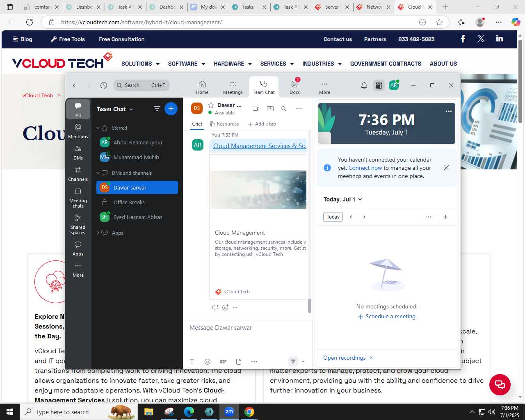The image size is (525, 420).
Task: Open the emoji picker in composer
Action: click(x=208, y=362)
